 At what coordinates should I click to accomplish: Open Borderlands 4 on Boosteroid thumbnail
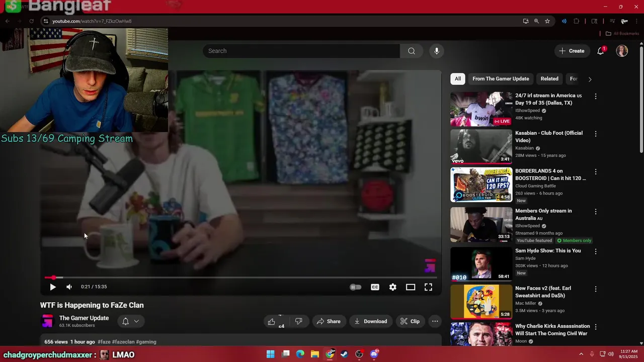pyautogui.click(x=481, y=185)
